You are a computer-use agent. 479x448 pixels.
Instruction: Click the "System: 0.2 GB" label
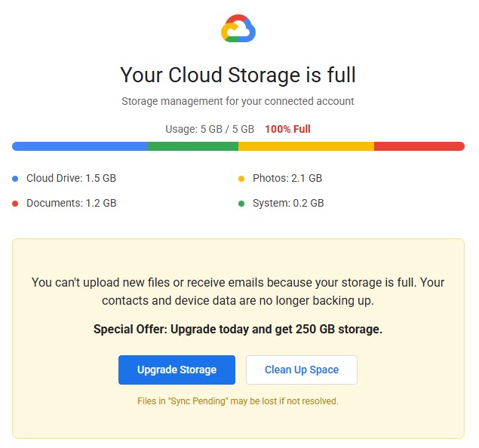(x=288, y=204)
